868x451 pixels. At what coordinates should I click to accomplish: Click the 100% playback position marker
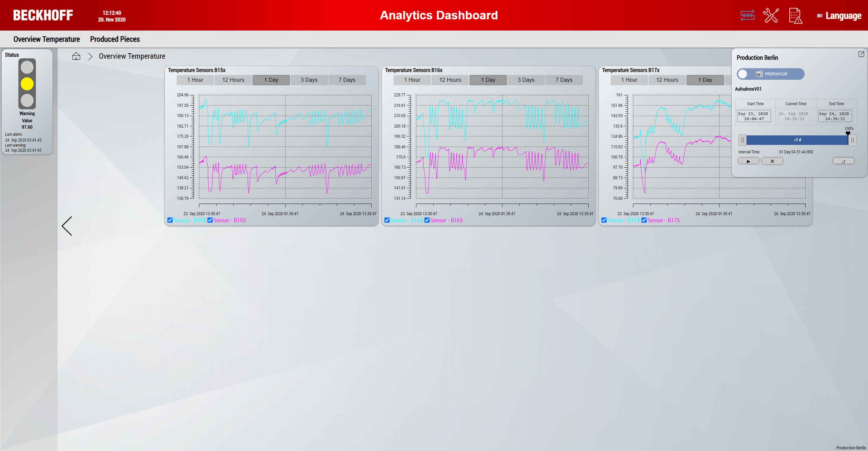click(848, 133)
